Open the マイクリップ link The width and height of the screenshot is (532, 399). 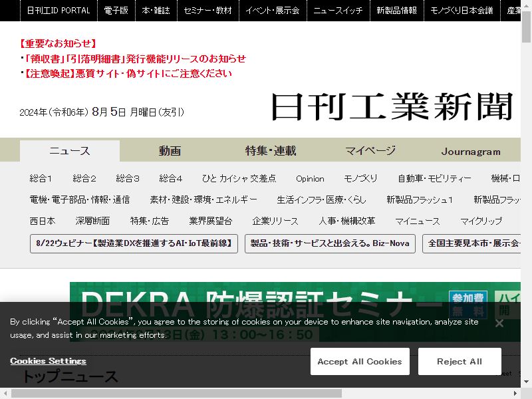tap(481, 221)
